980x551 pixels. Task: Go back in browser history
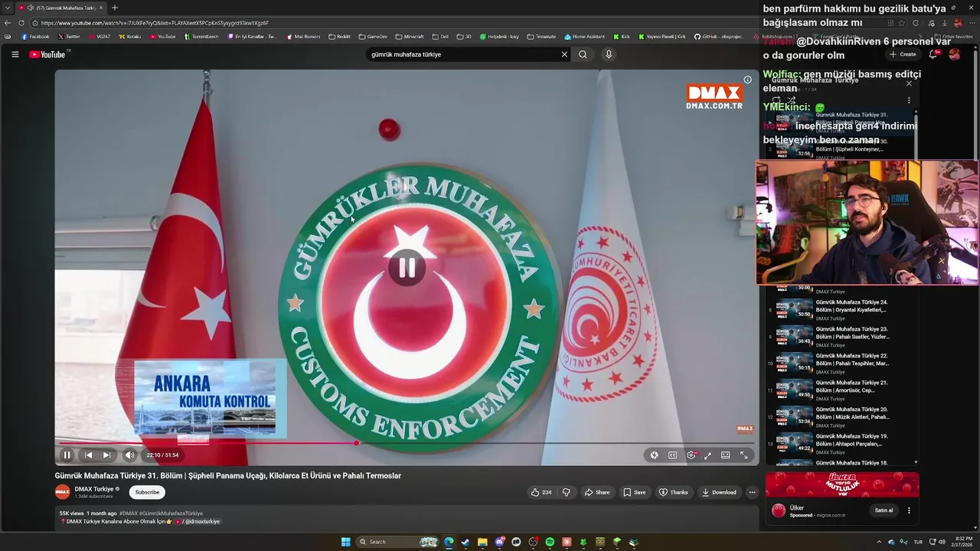8,23
